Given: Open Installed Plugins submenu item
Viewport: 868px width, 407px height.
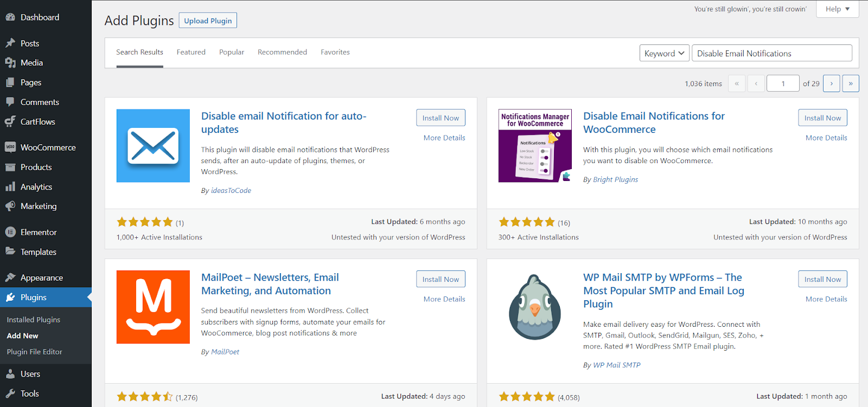Looking at the screenshot, I should pos(34,320).
